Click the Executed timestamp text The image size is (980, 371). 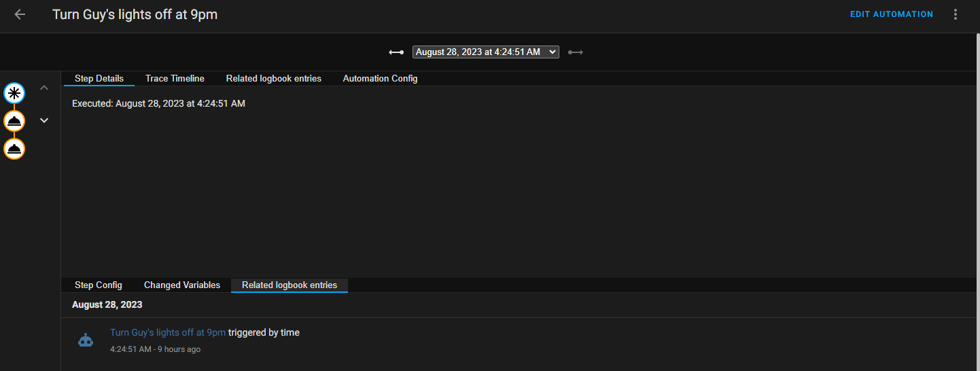[158, 103]
